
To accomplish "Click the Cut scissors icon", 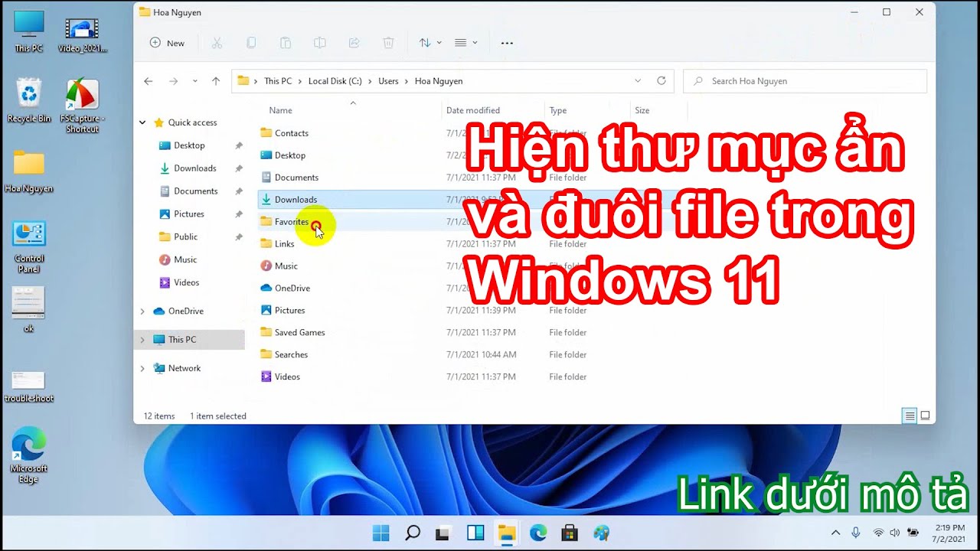I will pos(217,43).
